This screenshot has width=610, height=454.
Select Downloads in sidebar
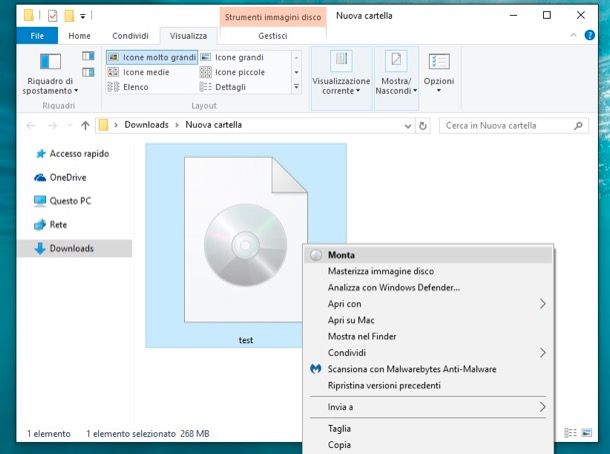pos(75,248)
